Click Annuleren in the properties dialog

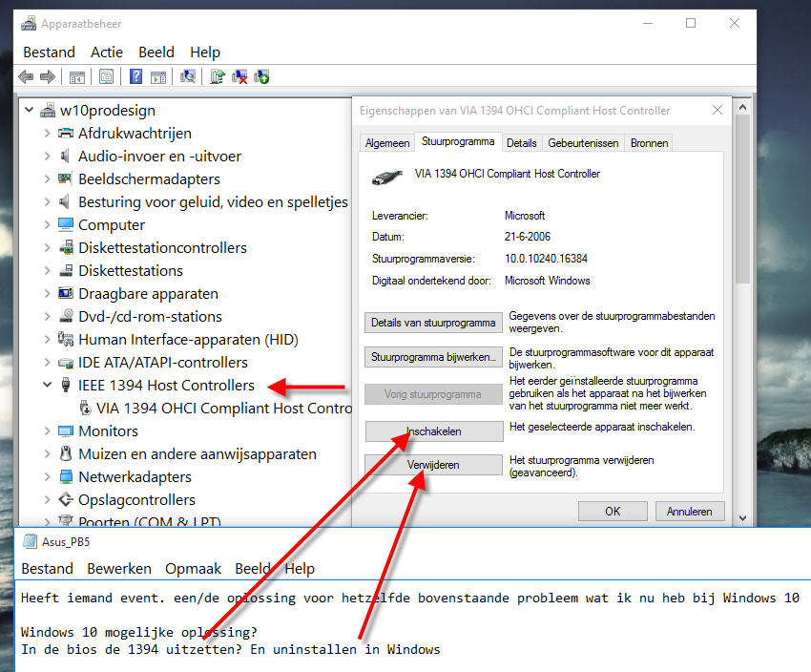(x=690, y=511)
